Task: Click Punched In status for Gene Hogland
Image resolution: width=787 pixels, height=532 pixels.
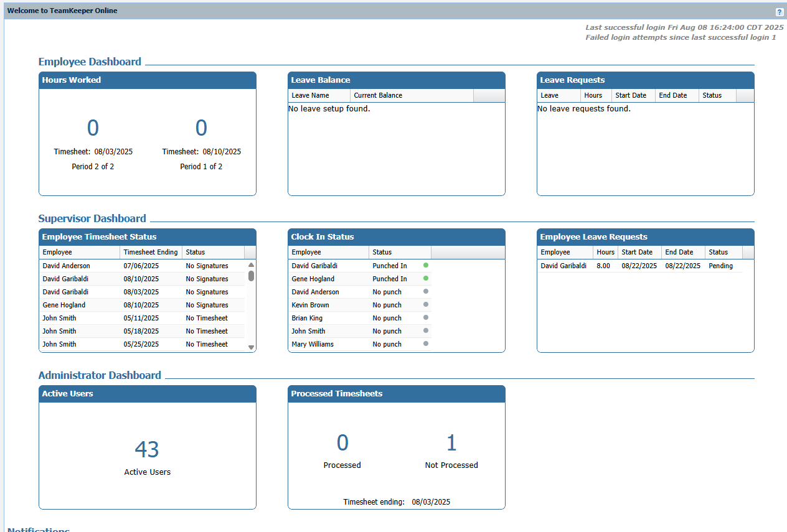Action: 390,279
